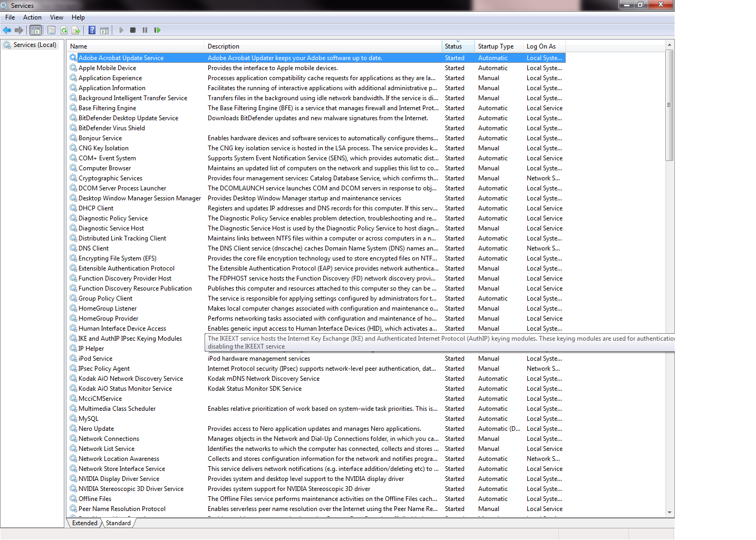Sort by the Description column header
Screen dimensions: 756x540
[x=323, y=46]
